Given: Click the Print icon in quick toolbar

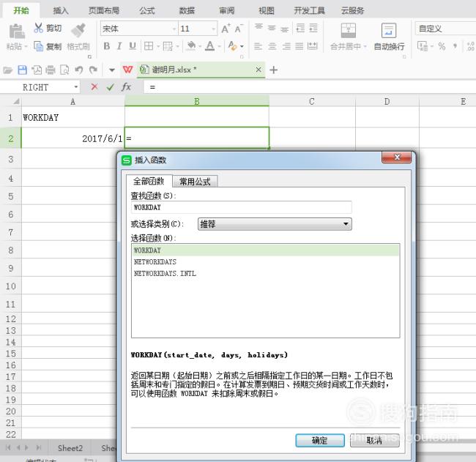Looking at the screenshot, I should pos(51,70).
